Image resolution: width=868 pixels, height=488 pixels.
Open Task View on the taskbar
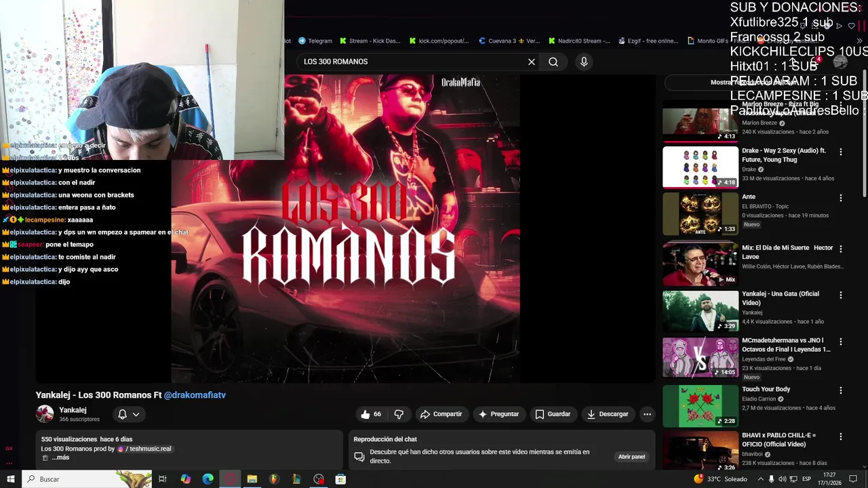163,479
